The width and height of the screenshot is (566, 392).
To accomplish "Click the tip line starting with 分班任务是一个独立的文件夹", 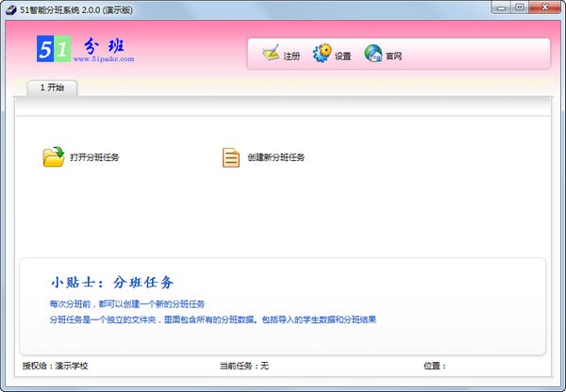I will [x=213, y=319].
